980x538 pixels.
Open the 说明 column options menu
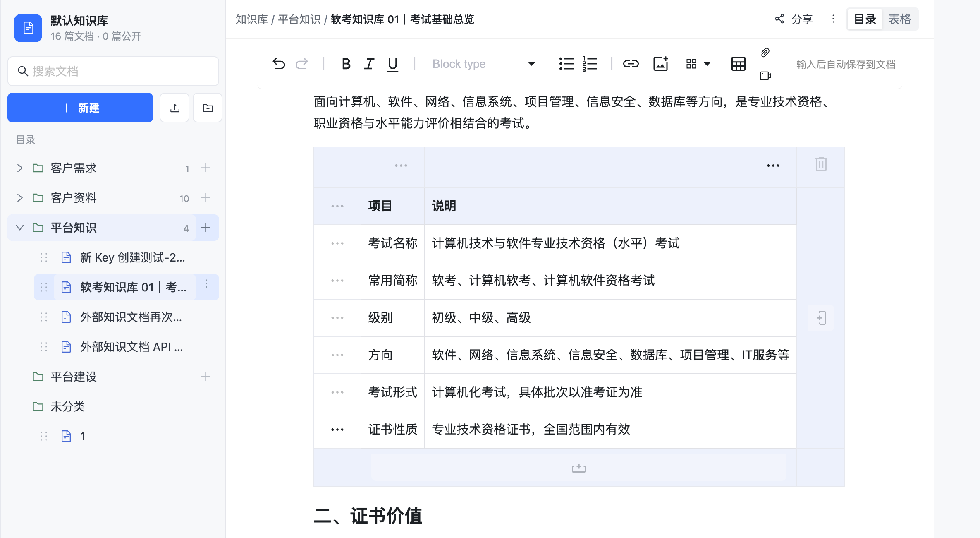(773, 166)
